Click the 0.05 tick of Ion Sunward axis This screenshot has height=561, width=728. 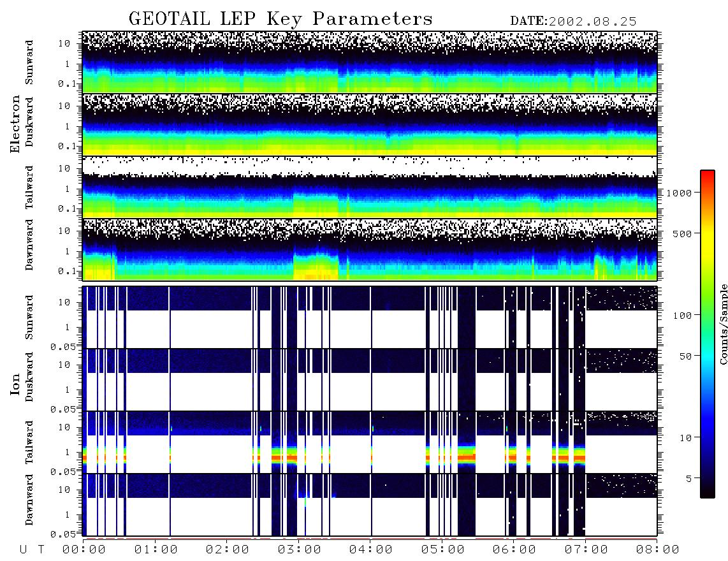pos(62,346)
